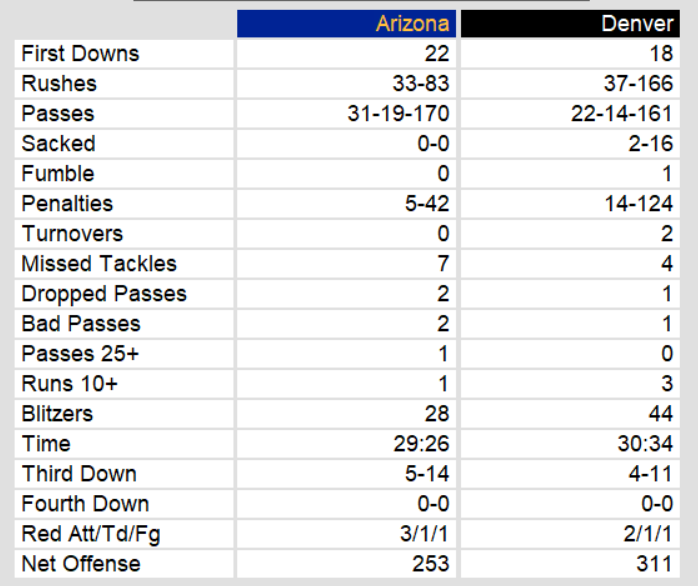Click the Arizona column header

click(x=413, y=23)
